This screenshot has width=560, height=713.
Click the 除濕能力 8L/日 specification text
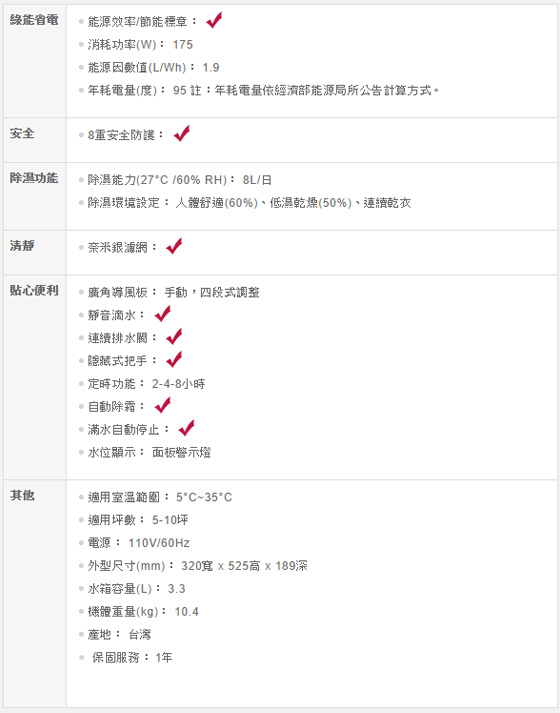[180, 180]
